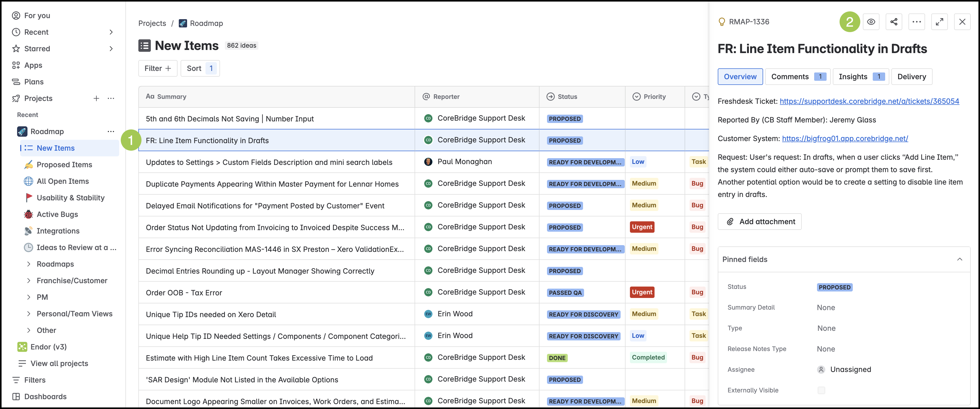Open the Apps section in sidebar
Image resolution: width=980 pixels, height=409 pixels.
click(33, 65)
